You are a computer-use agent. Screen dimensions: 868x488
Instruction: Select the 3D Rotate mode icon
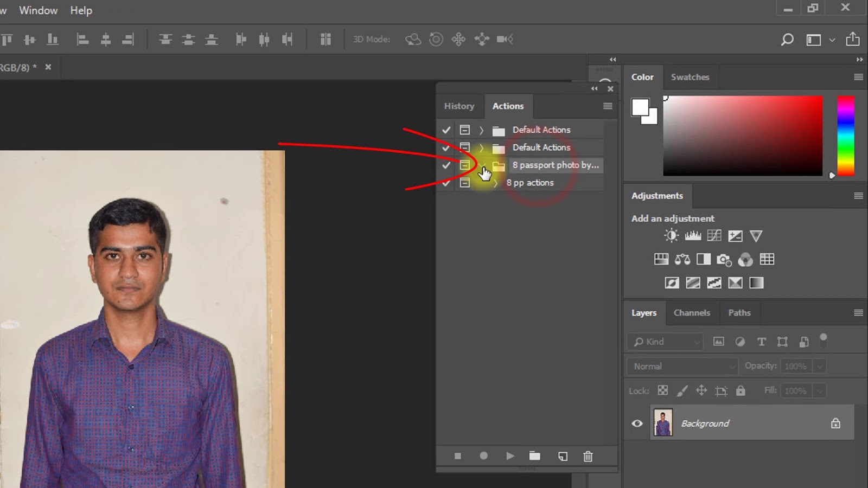413,39
